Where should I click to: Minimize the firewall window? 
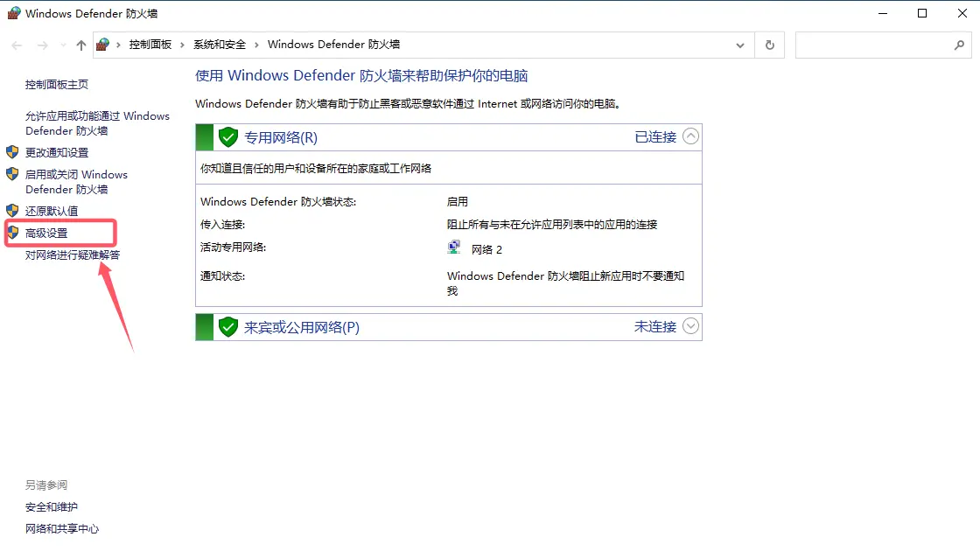(883, 13)
